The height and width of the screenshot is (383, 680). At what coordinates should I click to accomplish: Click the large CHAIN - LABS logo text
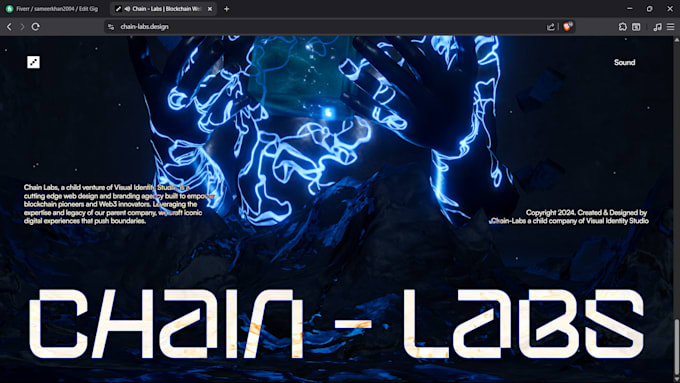337,324
